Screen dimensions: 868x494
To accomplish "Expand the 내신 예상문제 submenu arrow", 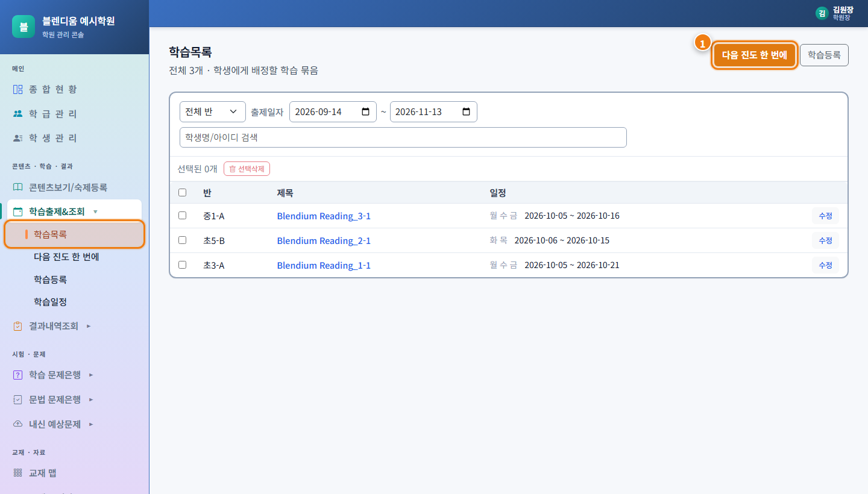I will click(91, 424).
